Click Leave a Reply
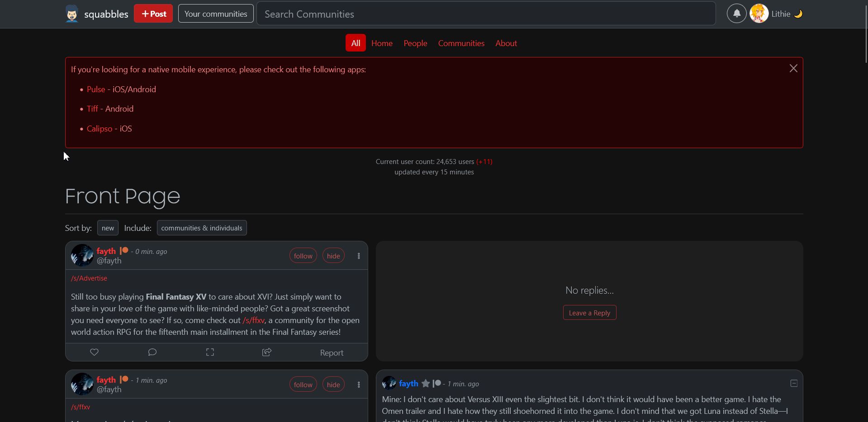 coord(589,313)
